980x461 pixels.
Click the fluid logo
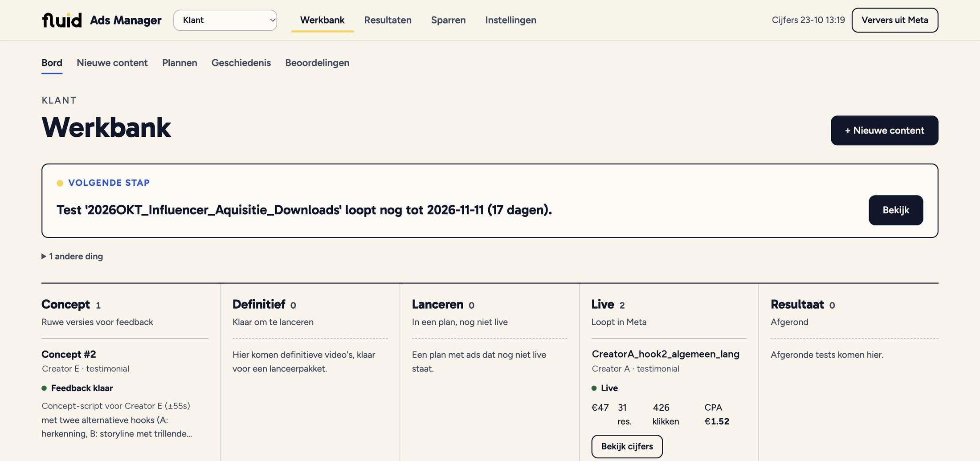coord(62,20)
